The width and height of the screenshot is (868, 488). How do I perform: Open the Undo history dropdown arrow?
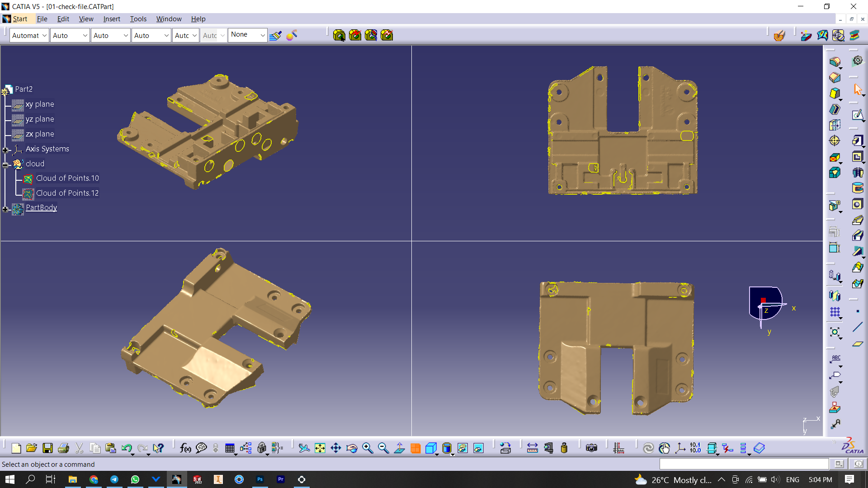(x=132, y=454)
